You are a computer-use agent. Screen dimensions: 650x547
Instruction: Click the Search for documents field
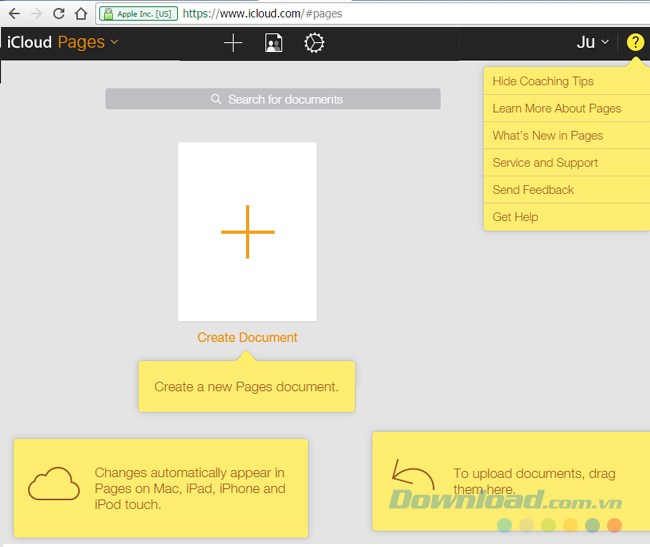[x=273, y=99]
